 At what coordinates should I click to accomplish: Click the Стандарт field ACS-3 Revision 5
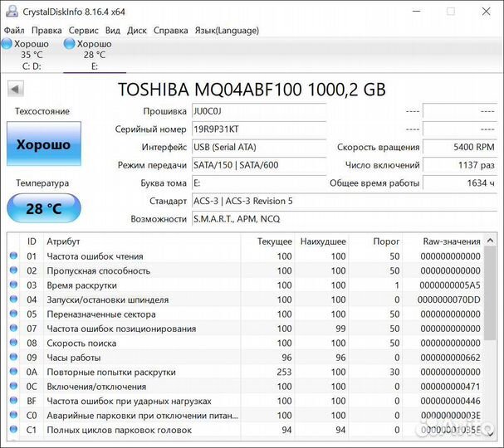345,202
